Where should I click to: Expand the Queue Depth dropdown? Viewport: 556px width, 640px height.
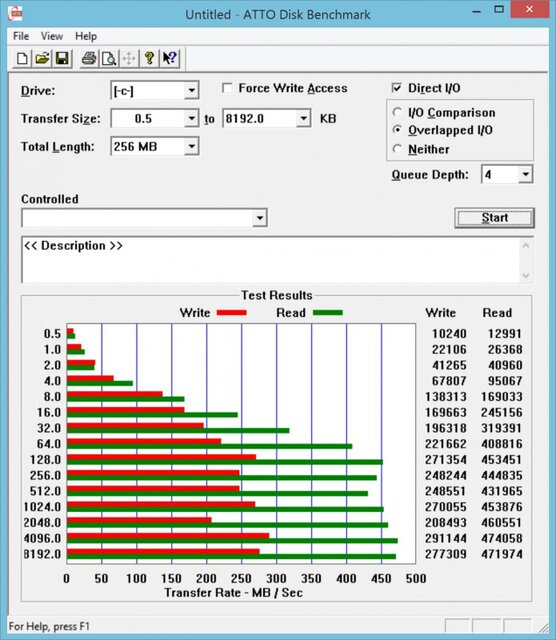[525, 175]
